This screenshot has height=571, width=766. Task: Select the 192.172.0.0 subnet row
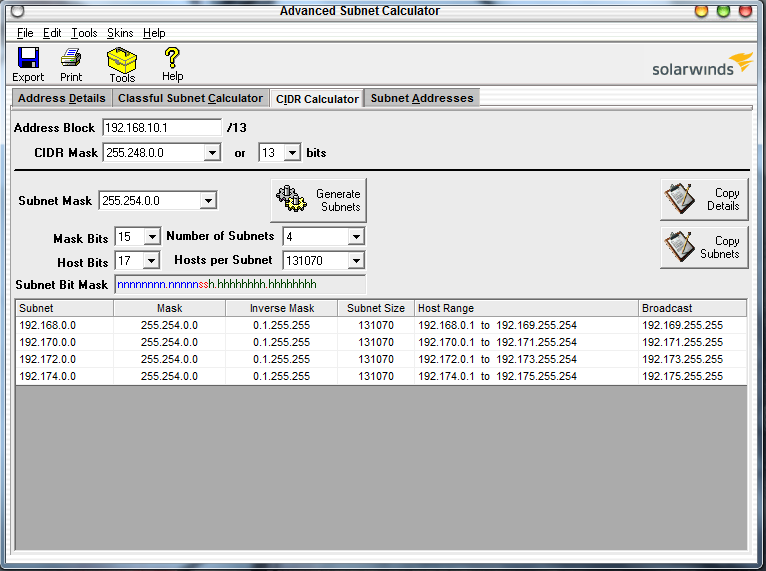point(381,360)
